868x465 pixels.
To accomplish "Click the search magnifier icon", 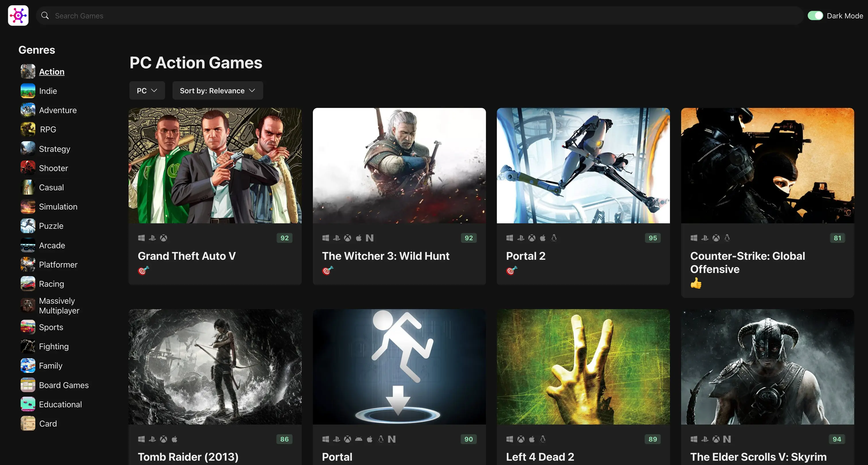I will point(45,15).
